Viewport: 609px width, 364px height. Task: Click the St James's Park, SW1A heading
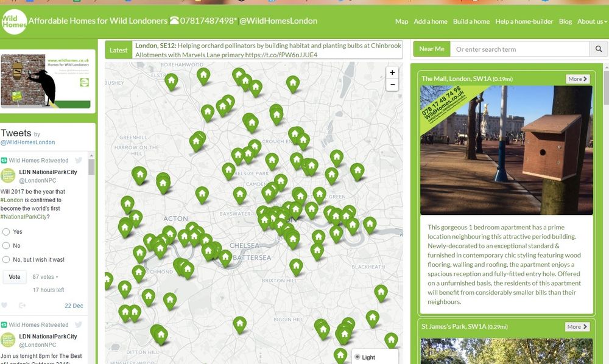point(465,327)
